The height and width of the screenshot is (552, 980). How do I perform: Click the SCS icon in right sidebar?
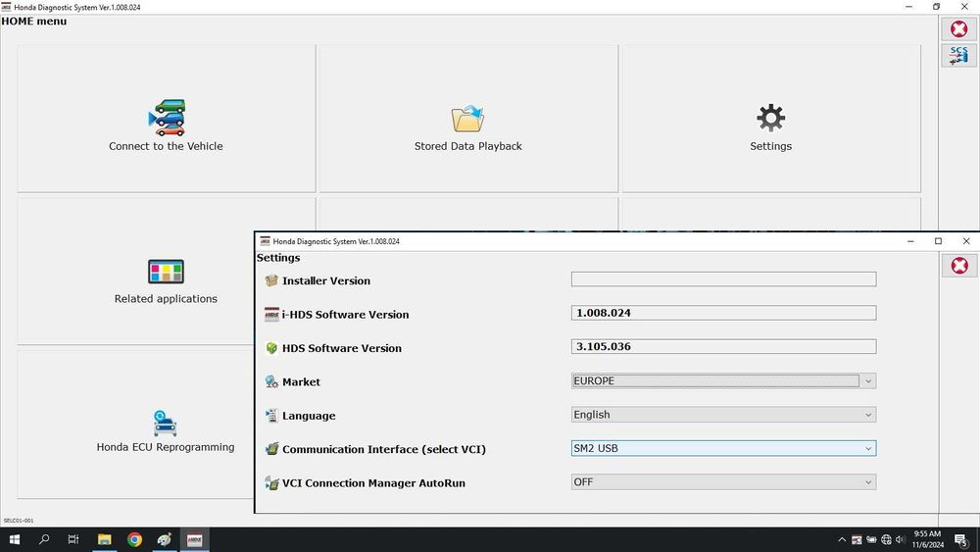tap(958, 56)
